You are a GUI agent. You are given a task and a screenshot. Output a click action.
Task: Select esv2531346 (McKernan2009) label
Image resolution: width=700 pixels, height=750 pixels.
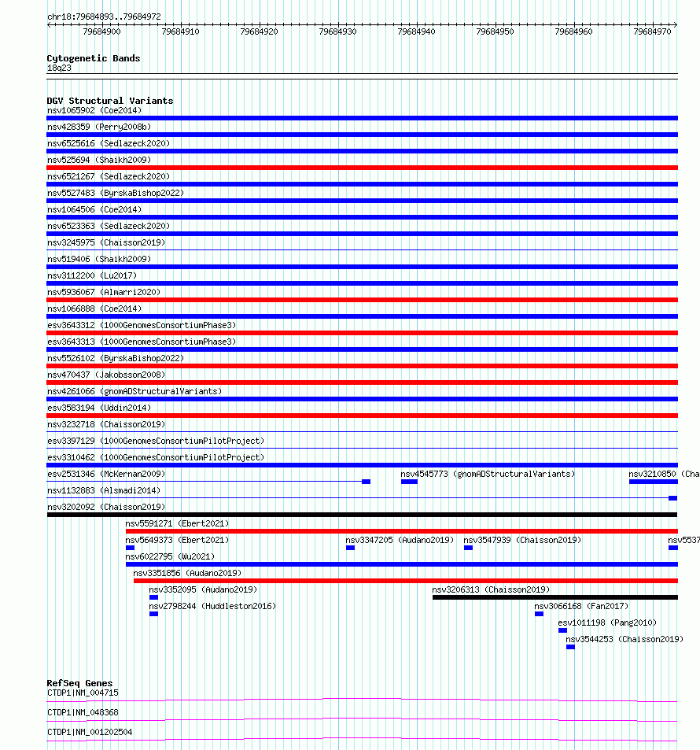(x=106, y=474)
